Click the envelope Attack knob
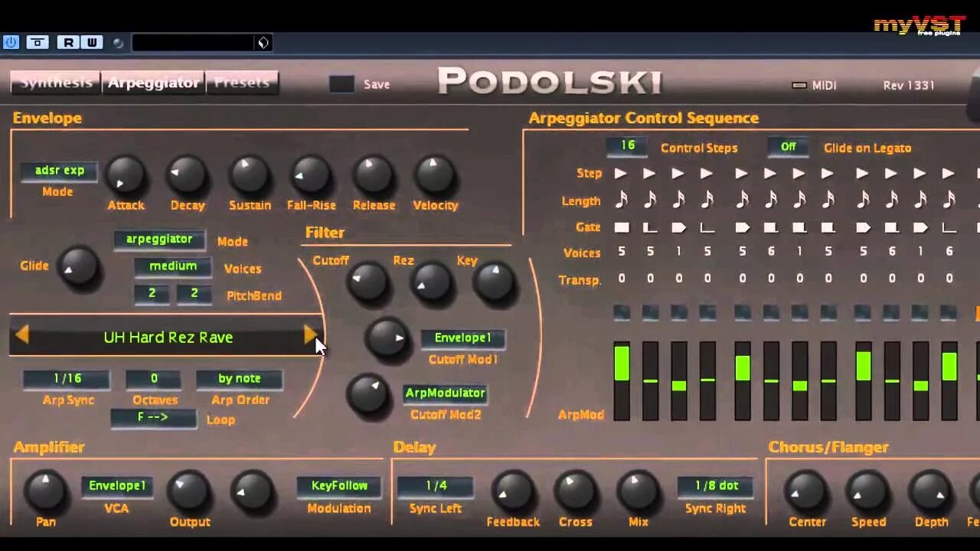Image resolution: width=980 pixels, height=551 pixels. 126,175
